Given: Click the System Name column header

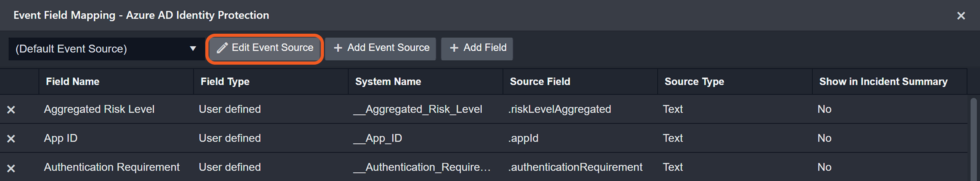Looking at the screenshot, I should click(388, 81).
